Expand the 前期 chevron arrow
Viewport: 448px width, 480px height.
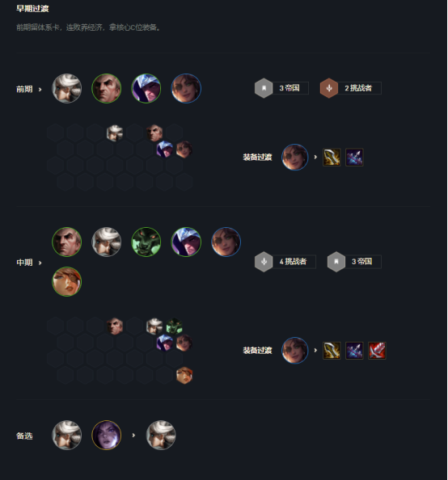[x=40, y=90]
